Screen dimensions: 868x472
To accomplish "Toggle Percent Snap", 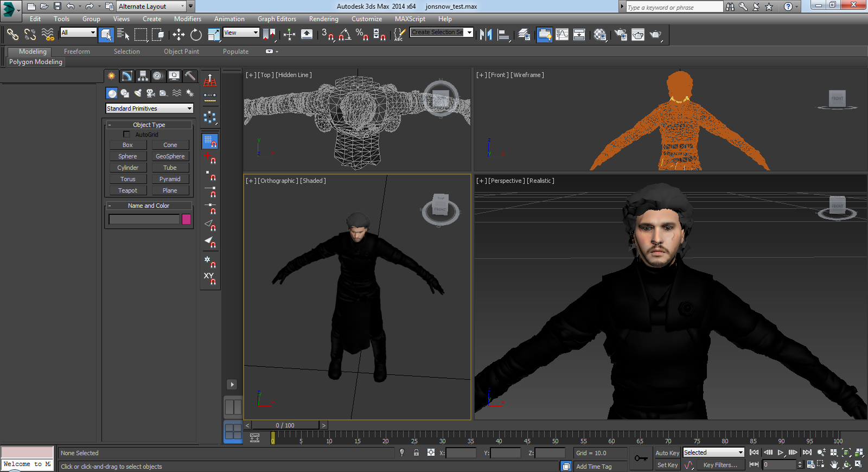I will coord(362,35).
